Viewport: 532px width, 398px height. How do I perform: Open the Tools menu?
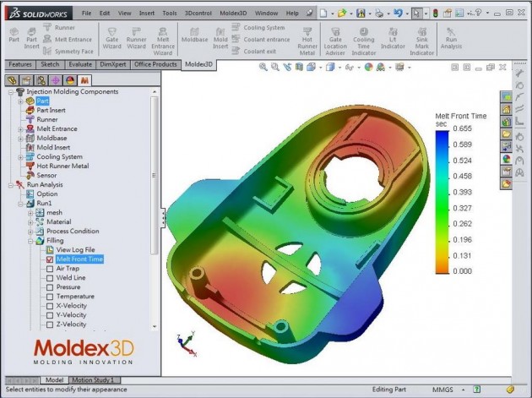(169, 14)
